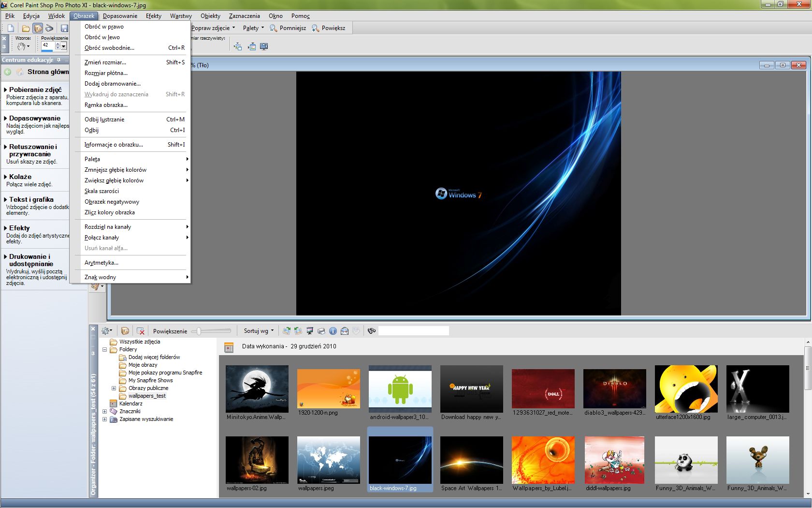Expand the Paleta submenu
The height and width of the screenshot is (508, 812).
[130, 159]
